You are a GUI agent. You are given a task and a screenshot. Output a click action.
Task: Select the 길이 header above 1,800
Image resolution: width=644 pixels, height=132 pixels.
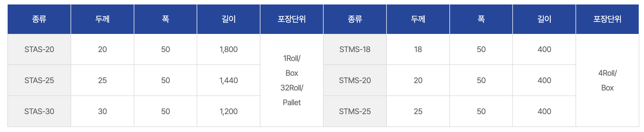coord(229,19)
